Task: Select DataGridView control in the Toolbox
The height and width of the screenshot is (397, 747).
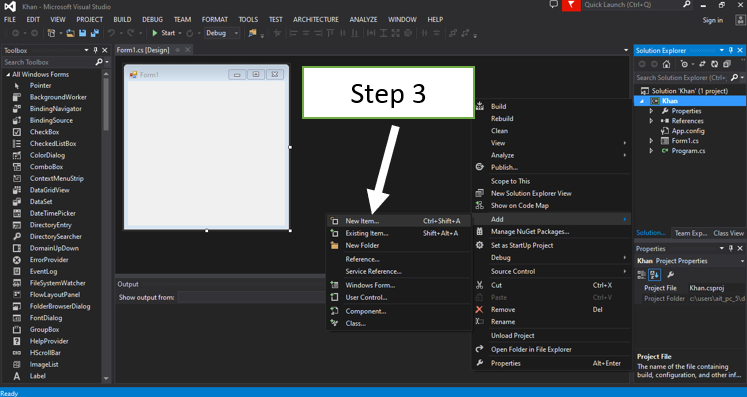Action: [x=51, y=190]
